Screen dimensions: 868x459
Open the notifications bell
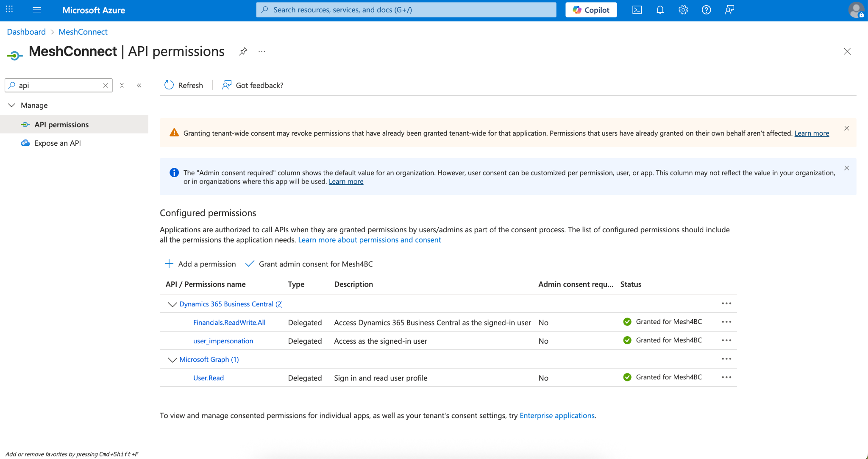[x=660, y=10]
